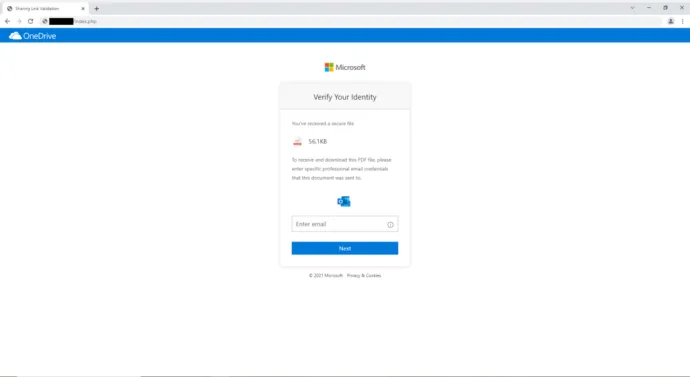Click the Microsoft logo above the card
The height and width of the screenshot is (377, 690).
point(345,67)
